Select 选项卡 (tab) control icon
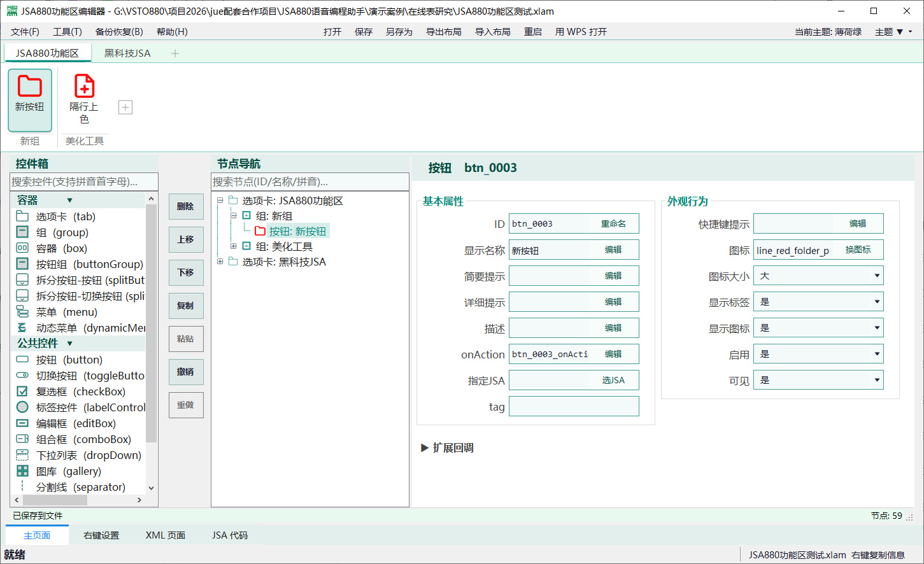924x564 pixels. [x=22, y=216]
